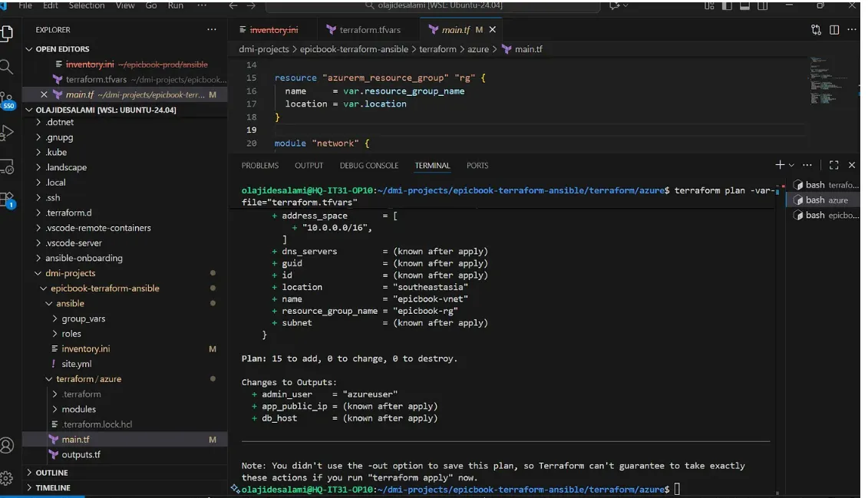The image size is (868, 498).
Task: Open the Extensions view icon
Action: 8,198
